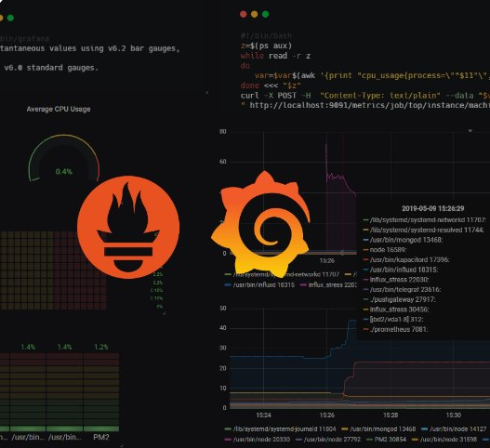Click the 0.4% gauge value

coord(64,172)
